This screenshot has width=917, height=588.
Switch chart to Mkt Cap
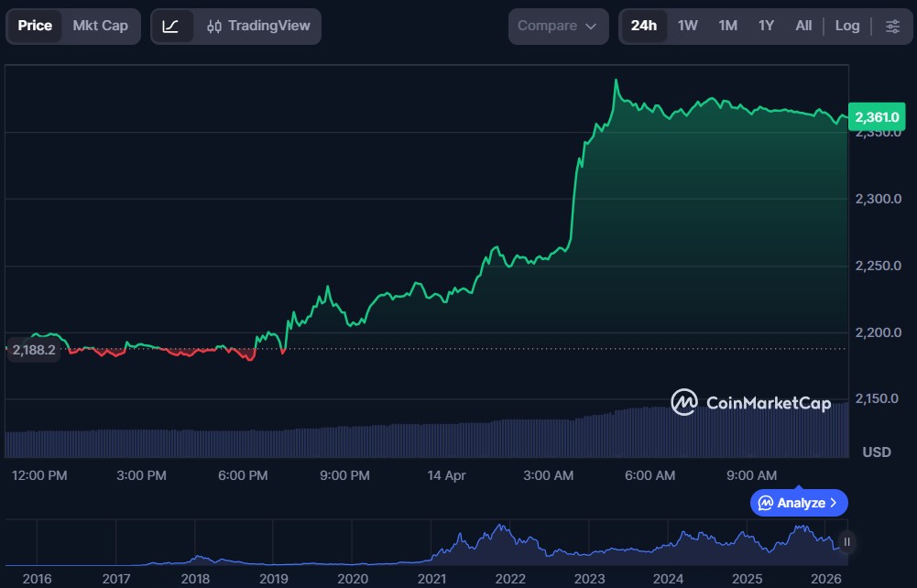pos(101,26)
